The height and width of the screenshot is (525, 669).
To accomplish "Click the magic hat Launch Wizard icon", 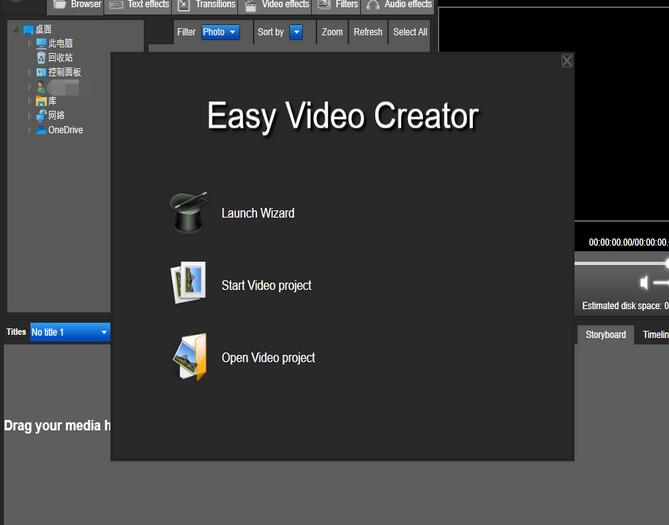I will click(x=188, y=211).
